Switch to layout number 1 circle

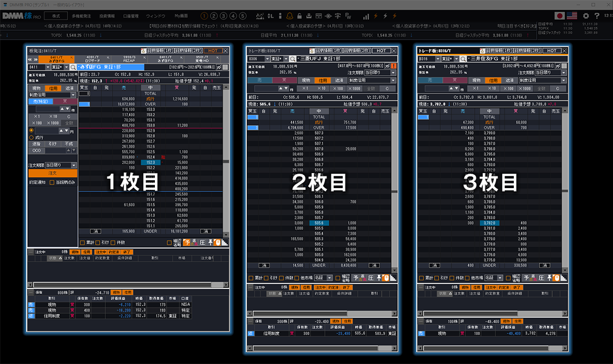(x=204, y=16)
